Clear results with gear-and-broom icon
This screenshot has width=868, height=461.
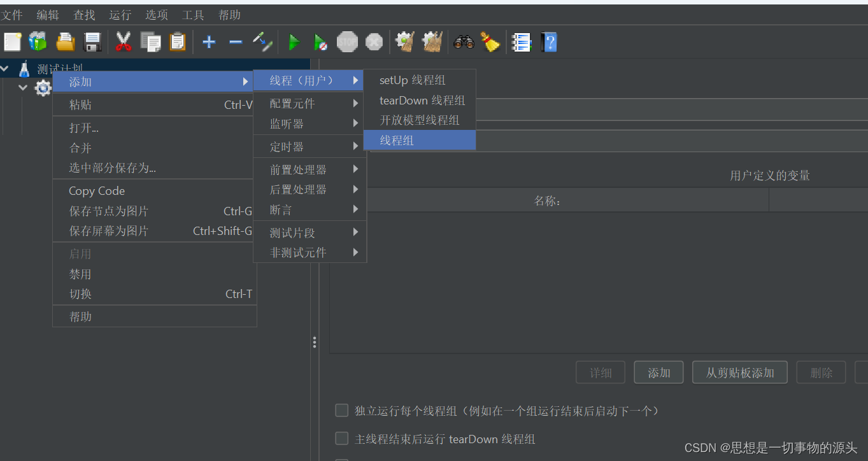click(x=405, y=42)
